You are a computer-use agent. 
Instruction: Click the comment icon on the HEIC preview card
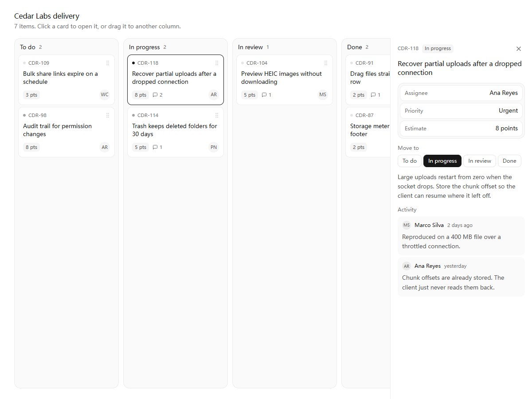pos(264,95)
